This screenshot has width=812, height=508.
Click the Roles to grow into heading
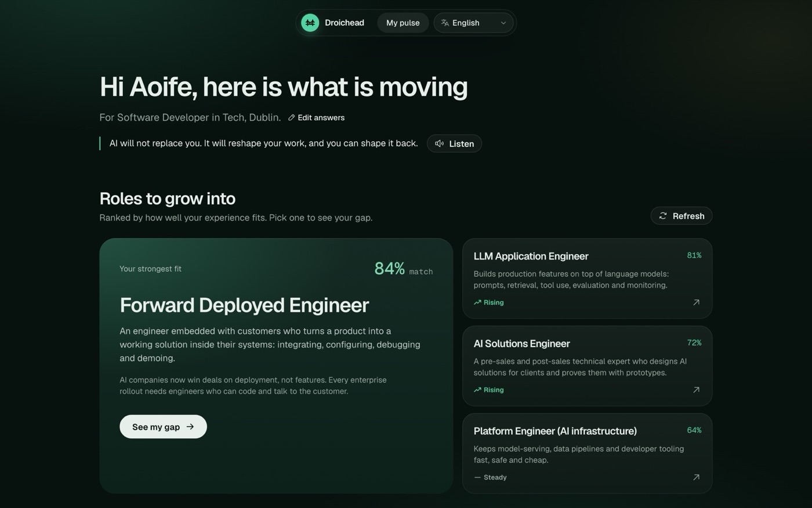pos(167,199)
